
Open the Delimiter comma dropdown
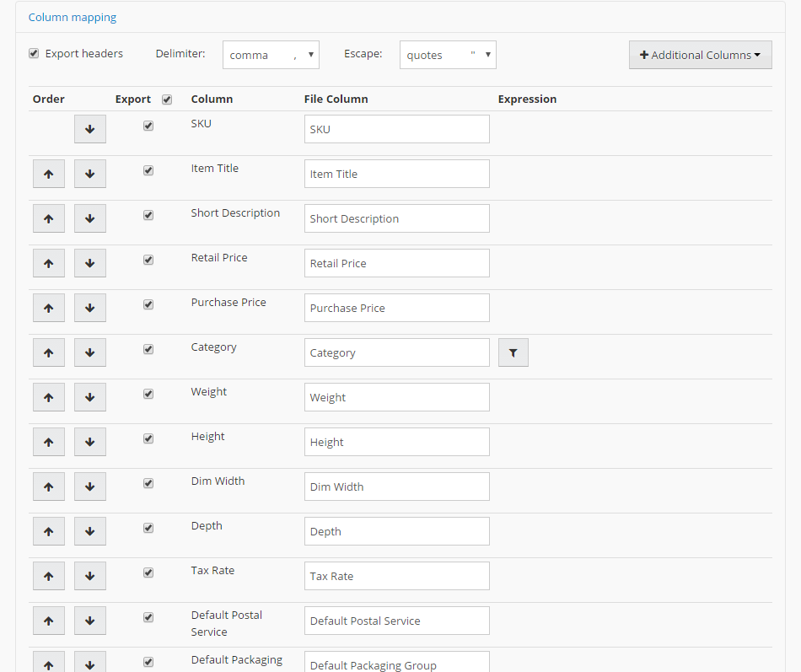(x=271, y=55)
